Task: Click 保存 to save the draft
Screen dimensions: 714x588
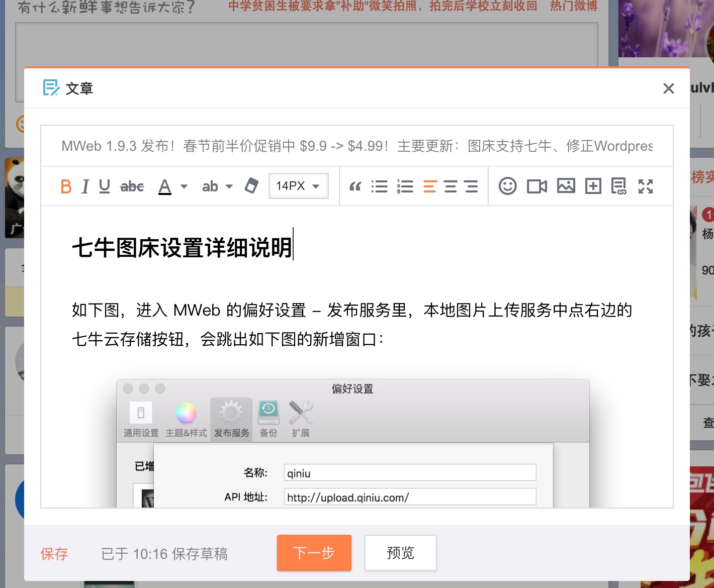Action: click(x=54, y=554)
